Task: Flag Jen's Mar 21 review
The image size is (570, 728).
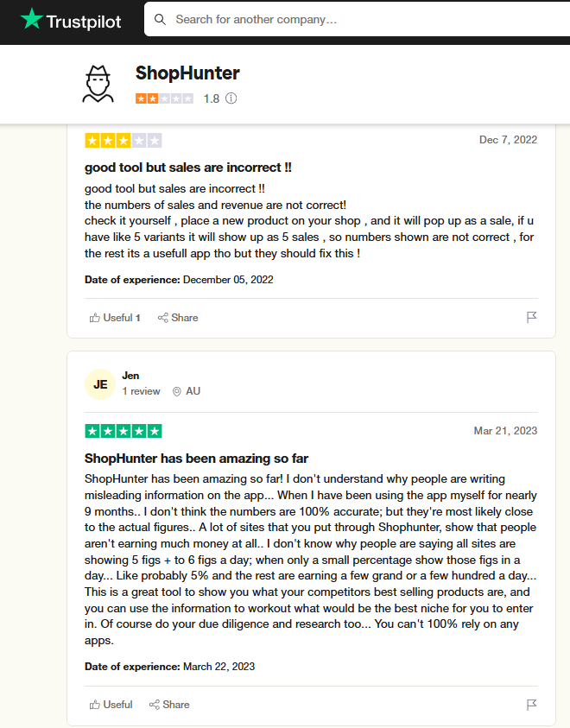Action: pos(531,705)
